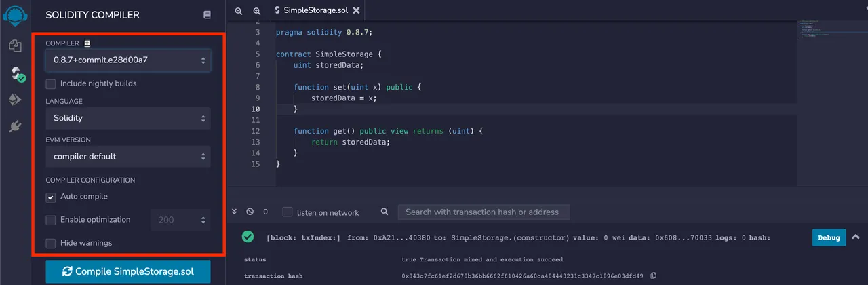
Task: Open the EVM version dropdown
Action: tap(128, 156)
